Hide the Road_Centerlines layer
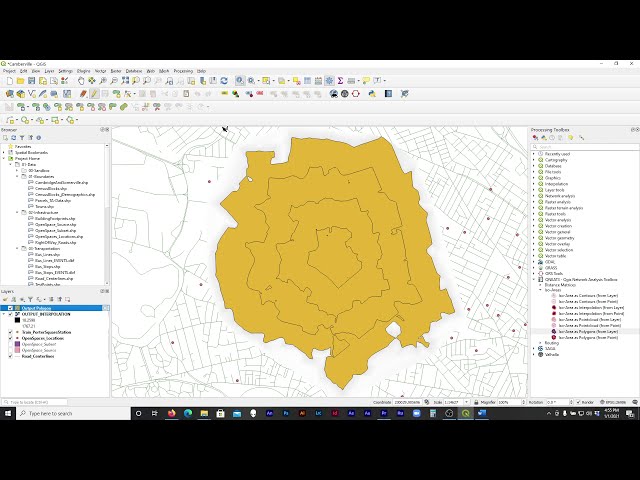The height and width of the screenshot is (480, 640). 10,356
